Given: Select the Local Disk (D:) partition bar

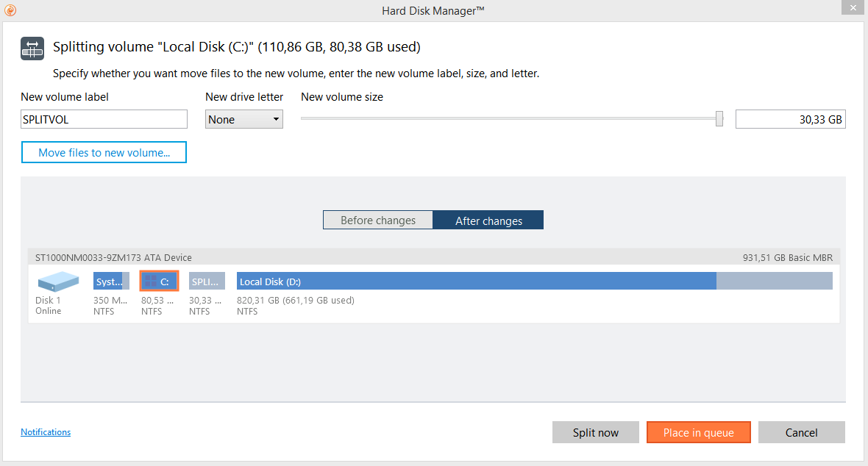Looking at the screenshot, I should pos(476,282).
